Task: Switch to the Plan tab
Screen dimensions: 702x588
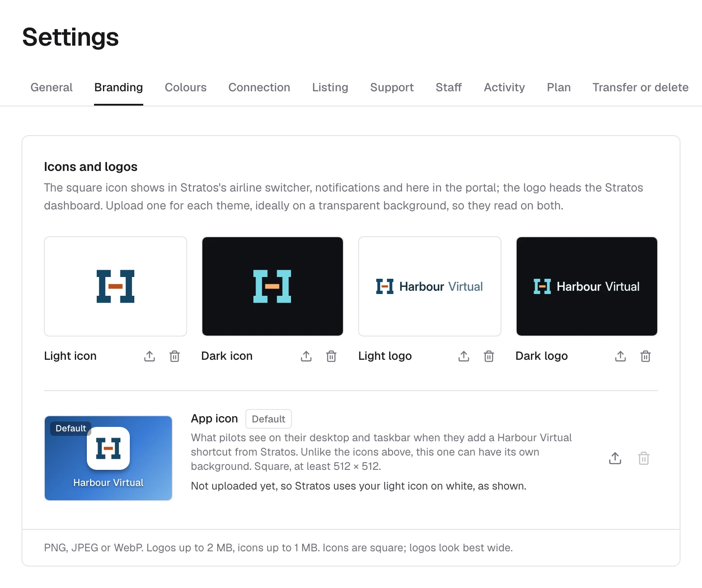Action: coord(559,87)
